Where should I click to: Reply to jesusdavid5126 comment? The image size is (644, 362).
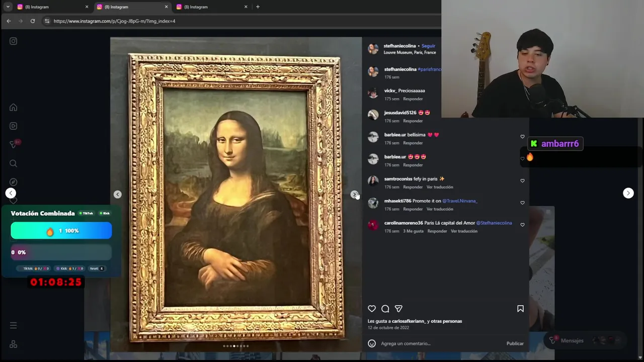tap(413, 121)
